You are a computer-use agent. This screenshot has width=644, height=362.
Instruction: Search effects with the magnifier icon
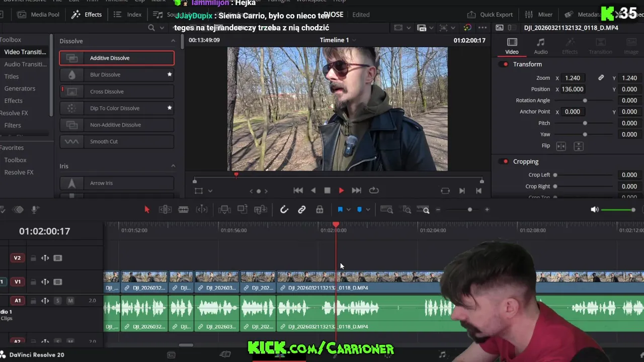point(151,28)
